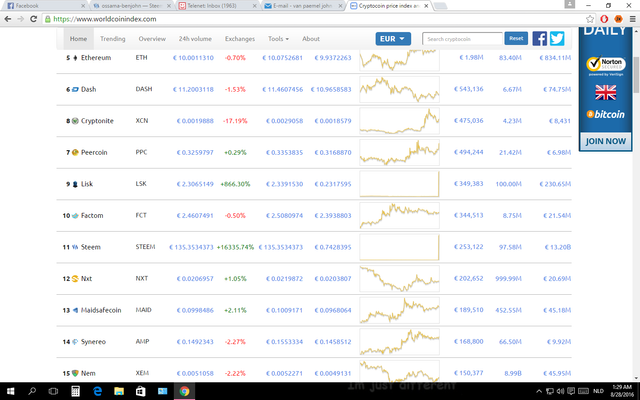Viewport: 640px width, 400px height.
Task: Open the Windows Store taskbar icon
Action: pyautogui.click(x=140, y=391)
